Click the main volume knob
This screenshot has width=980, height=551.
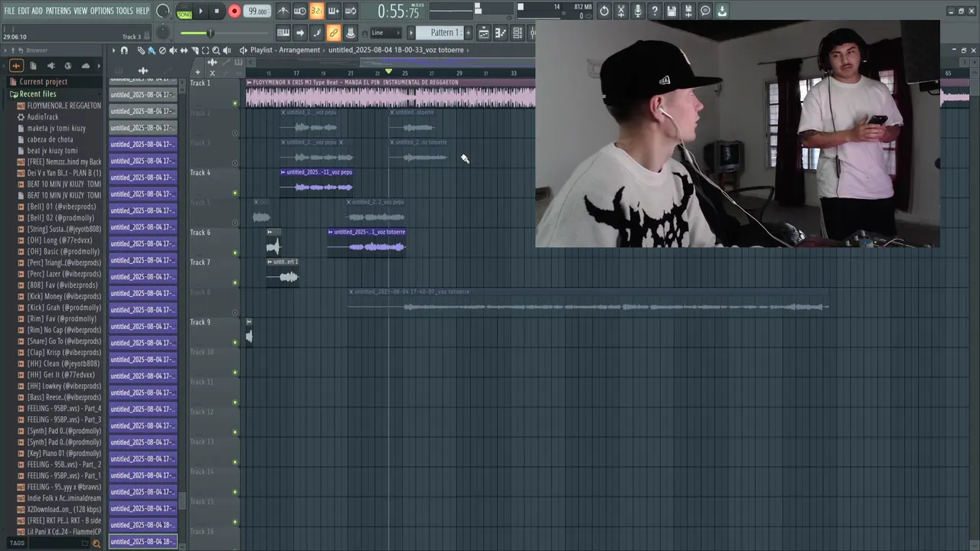[x=164, y=11]
